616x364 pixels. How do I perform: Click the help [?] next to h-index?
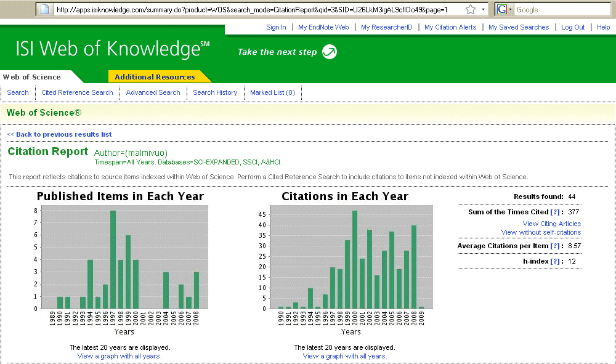click(555, 261)
